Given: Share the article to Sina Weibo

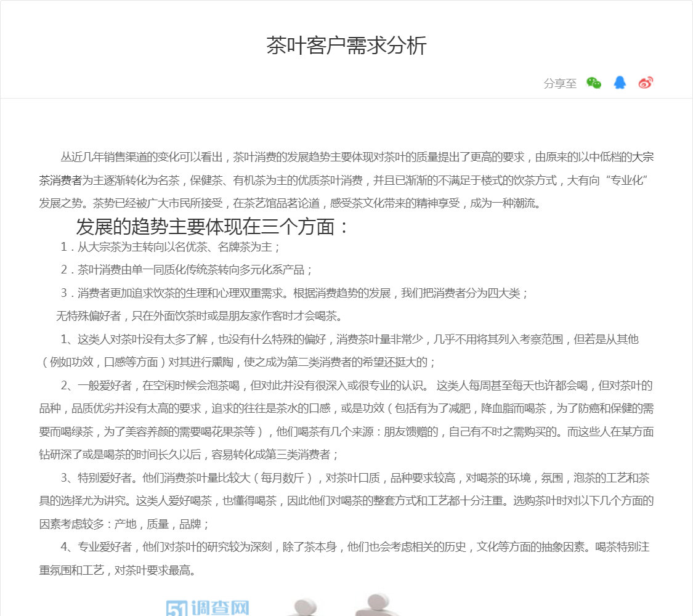Looking at the screenshot, I should (x=646, y=83).
